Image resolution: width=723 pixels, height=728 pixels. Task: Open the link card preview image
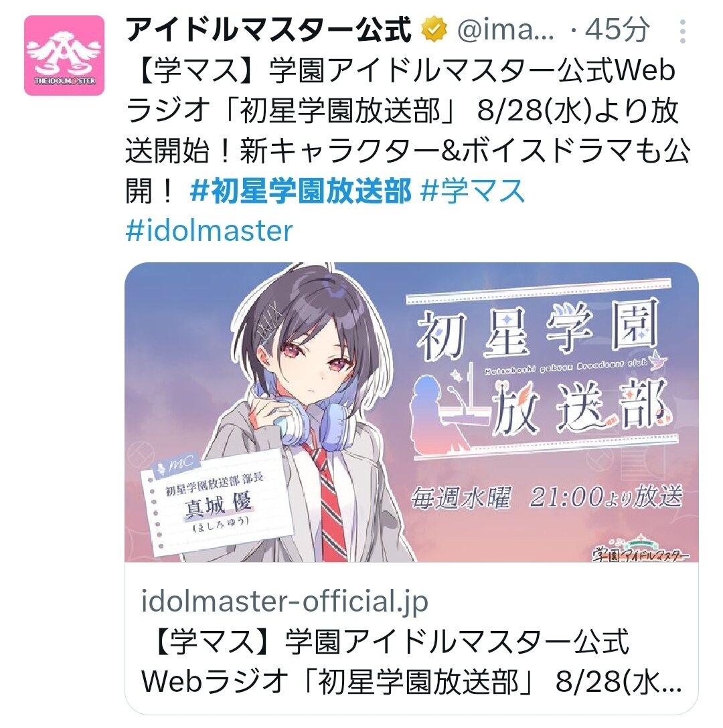(412, 412)
